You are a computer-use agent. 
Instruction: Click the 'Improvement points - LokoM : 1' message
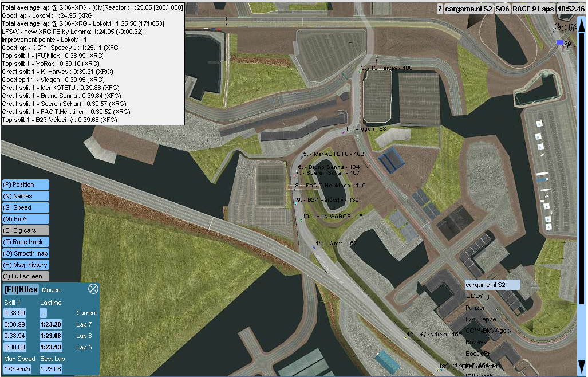point(44,40)
